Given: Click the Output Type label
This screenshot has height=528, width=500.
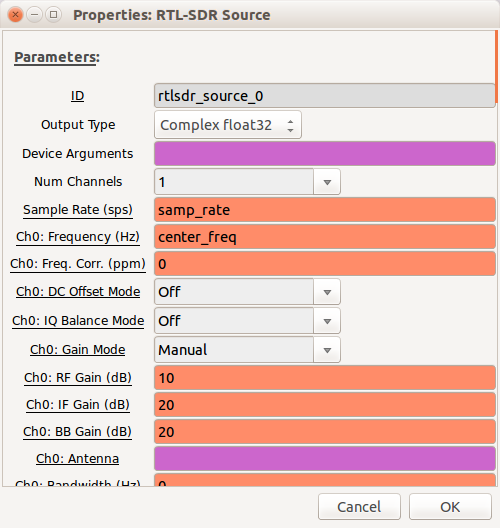Looking at the screenshot, I should (x=78, y=125).
